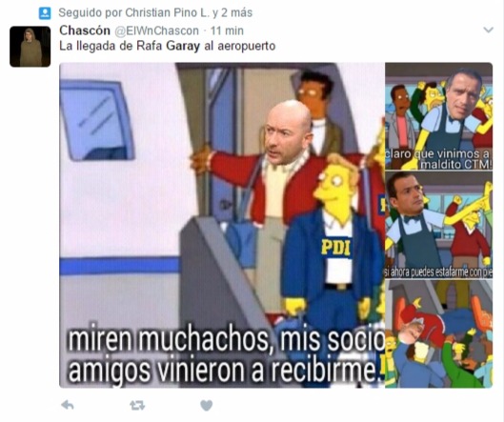504x422 pixels.
Task: Visit the @ElWnChascon handle
Action: click(x=157, y=30)
